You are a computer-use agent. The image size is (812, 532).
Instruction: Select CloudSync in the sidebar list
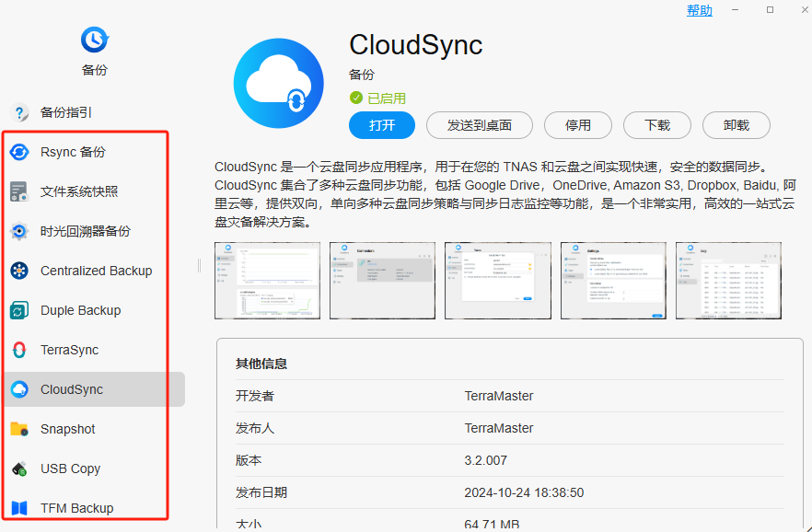(72, 389)
